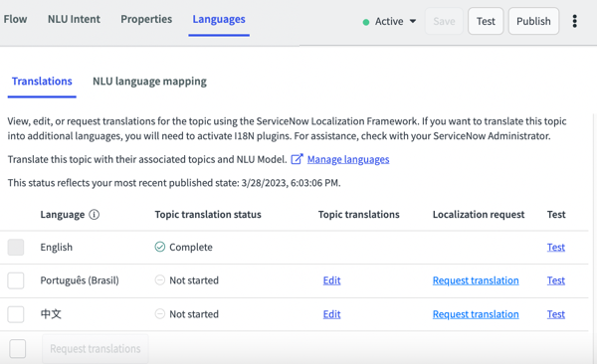Open Test link for Português (Brasil) row
The width and height of the screenshot is (597, 364).
[x=556, y=280]
